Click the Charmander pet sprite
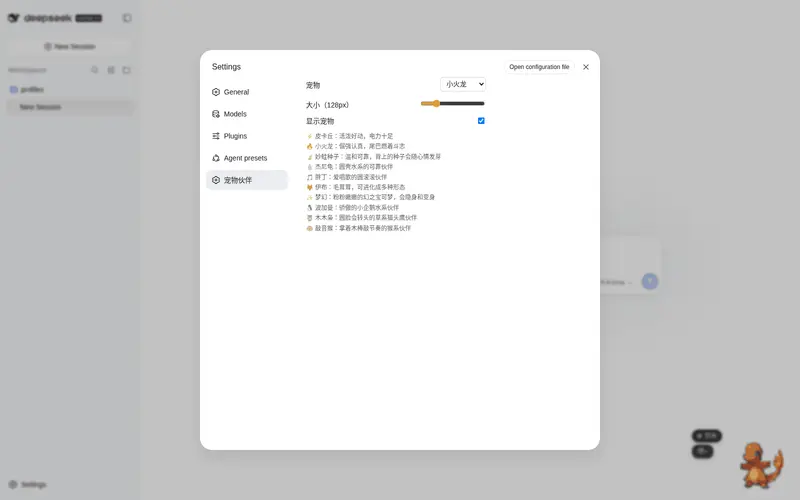800x500 pixels. pyautogui.click(x=761, y=465)
